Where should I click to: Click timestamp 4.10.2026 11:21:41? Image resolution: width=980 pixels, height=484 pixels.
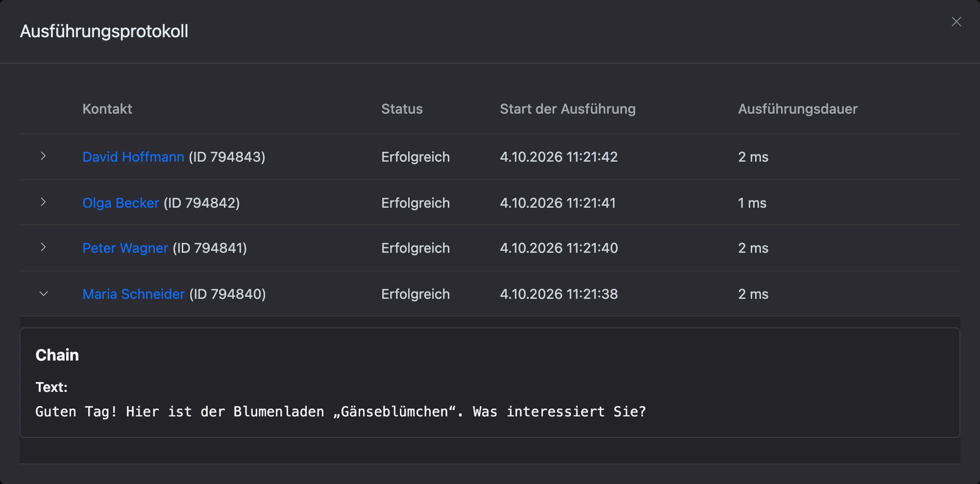click(x=558, y=203)
